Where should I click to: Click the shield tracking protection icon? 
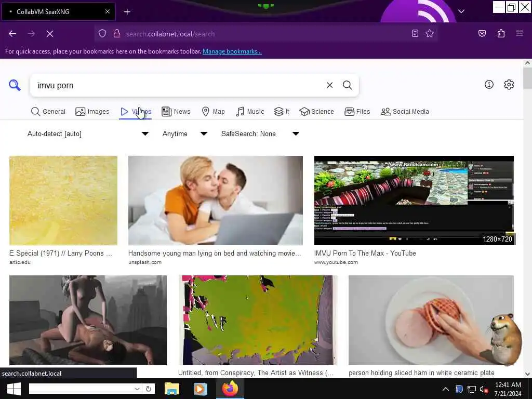click(x=102, y=34)
